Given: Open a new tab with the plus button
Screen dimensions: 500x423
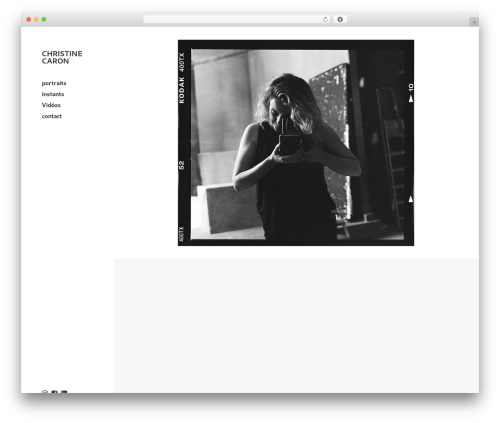Looking at the screenshot, I should pyautogui.click(x=474, y=22).
